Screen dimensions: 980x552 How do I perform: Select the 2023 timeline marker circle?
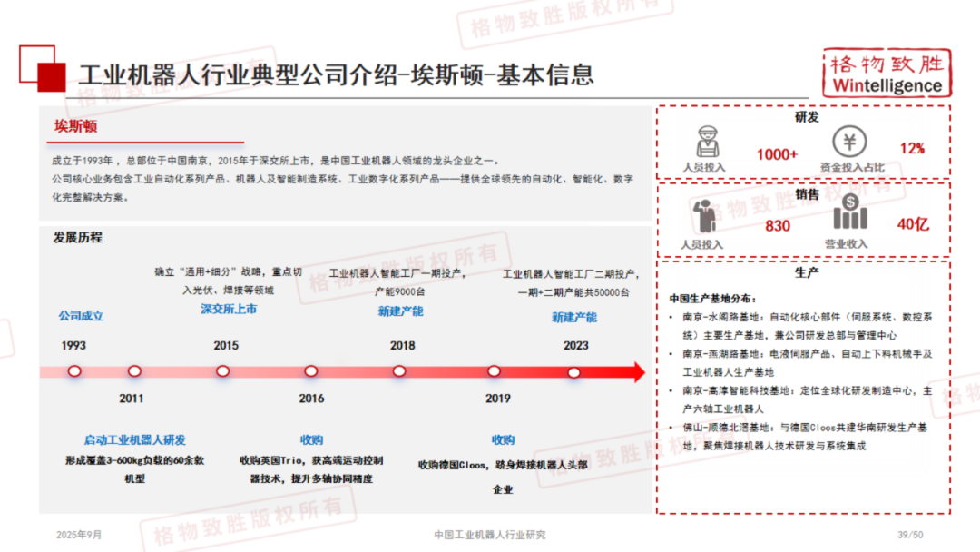coord(573,372)
